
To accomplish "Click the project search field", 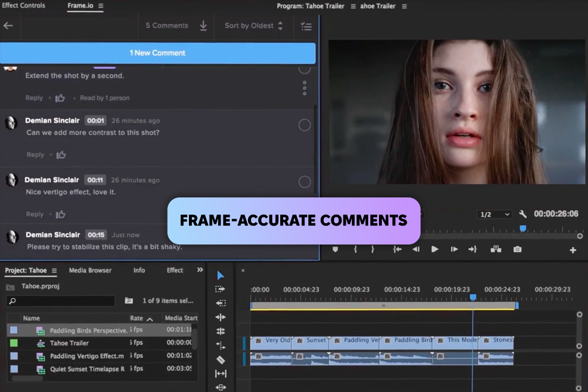I will [x=60, y=301].
